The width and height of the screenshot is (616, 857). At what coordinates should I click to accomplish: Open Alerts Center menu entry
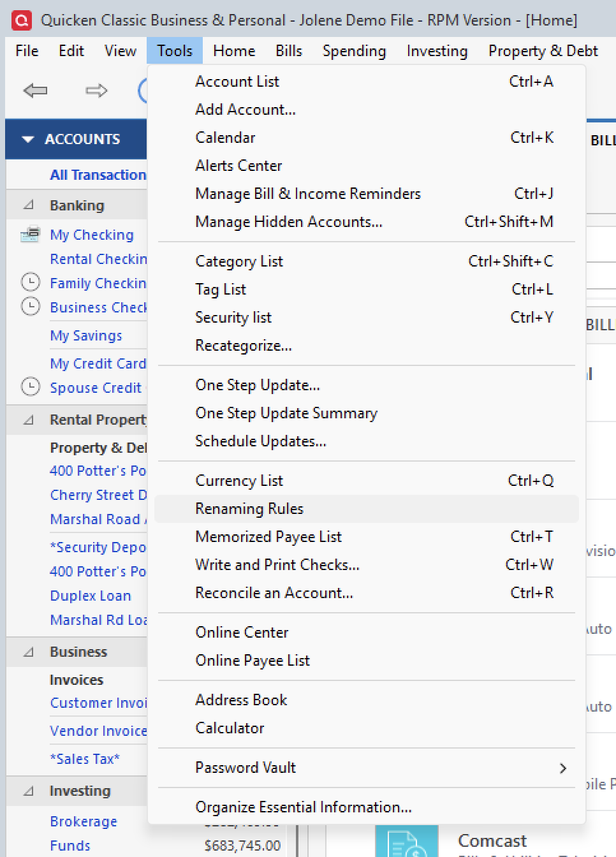[367, 166]
